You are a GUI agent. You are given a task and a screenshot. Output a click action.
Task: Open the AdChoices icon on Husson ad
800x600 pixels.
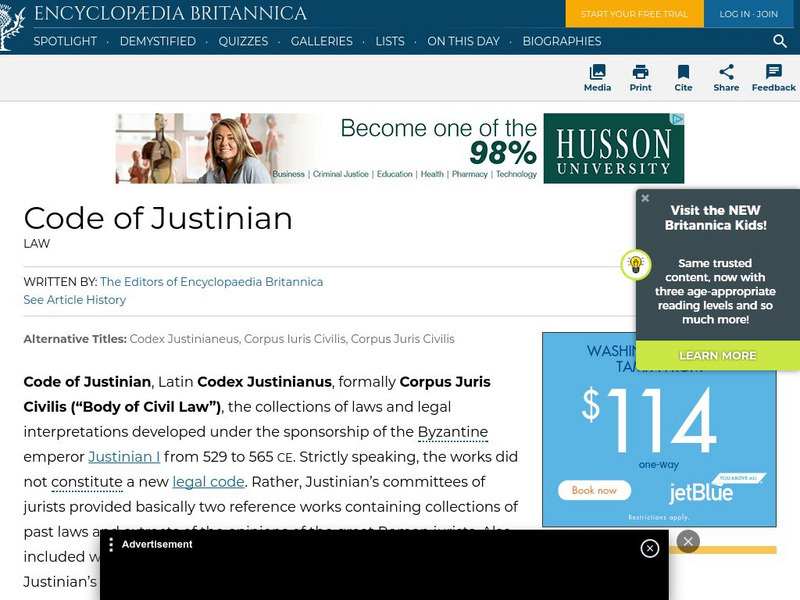(x=677, y=119)
